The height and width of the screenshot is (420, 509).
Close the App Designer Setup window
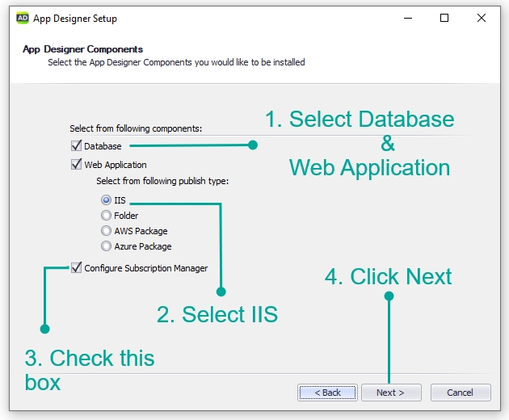(482, 18)
